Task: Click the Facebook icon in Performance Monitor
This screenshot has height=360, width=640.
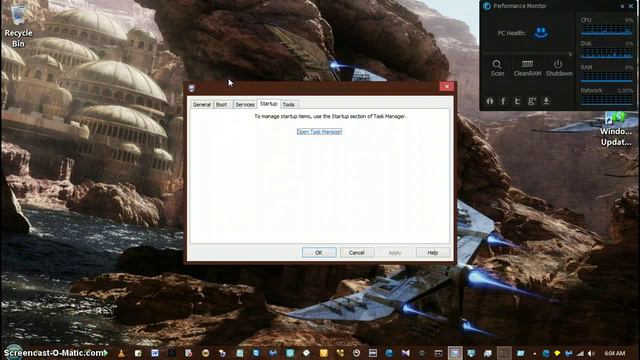Action: tap(503, 101)
